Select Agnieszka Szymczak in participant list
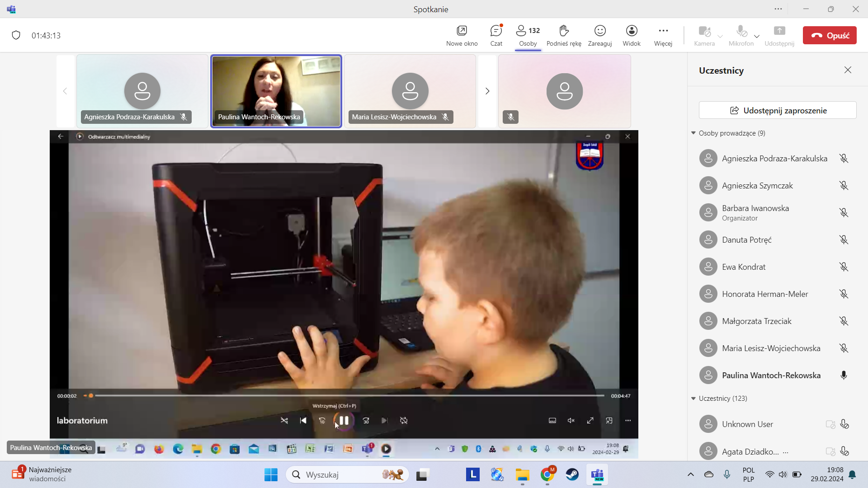Viewport: 868px width, 488px height. point(774,185)
